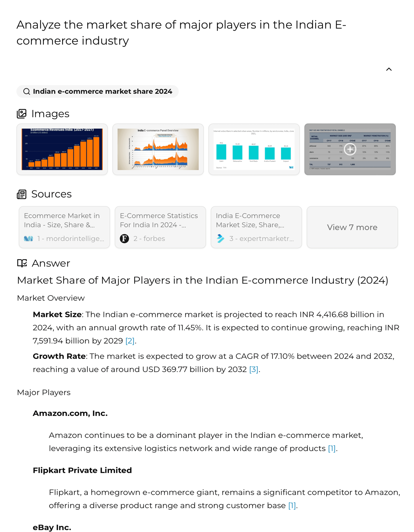Follow citation [3] in Growth Rate paragraph

click(254, 369)
